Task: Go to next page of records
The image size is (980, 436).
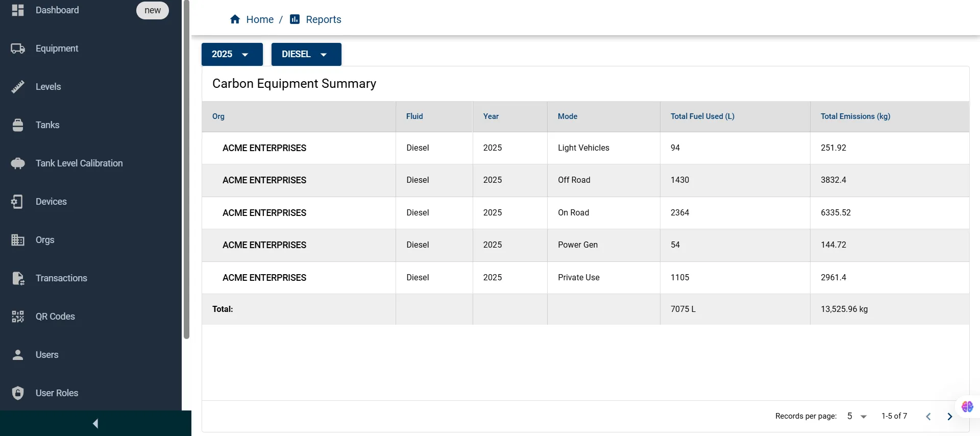Action: point(950,417)
